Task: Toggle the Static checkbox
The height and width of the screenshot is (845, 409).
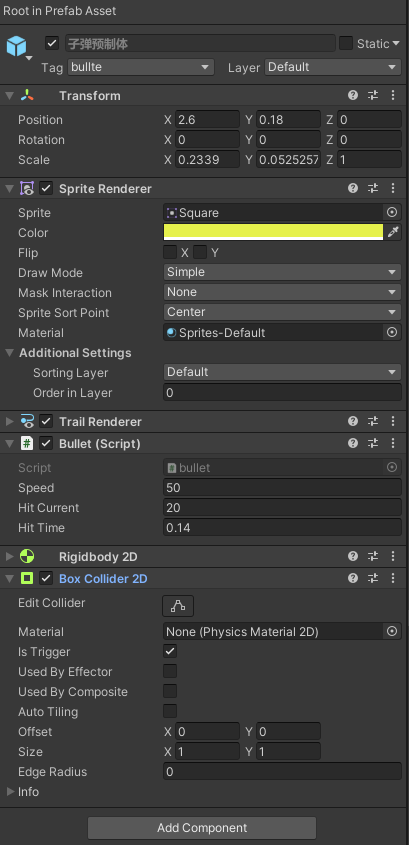Action: pos(346,43)
